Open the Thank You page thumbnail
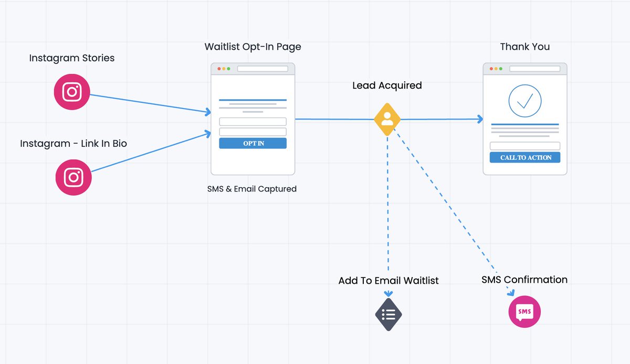The height and width of the screenshot is (364, 630). [x=525, y=119]
